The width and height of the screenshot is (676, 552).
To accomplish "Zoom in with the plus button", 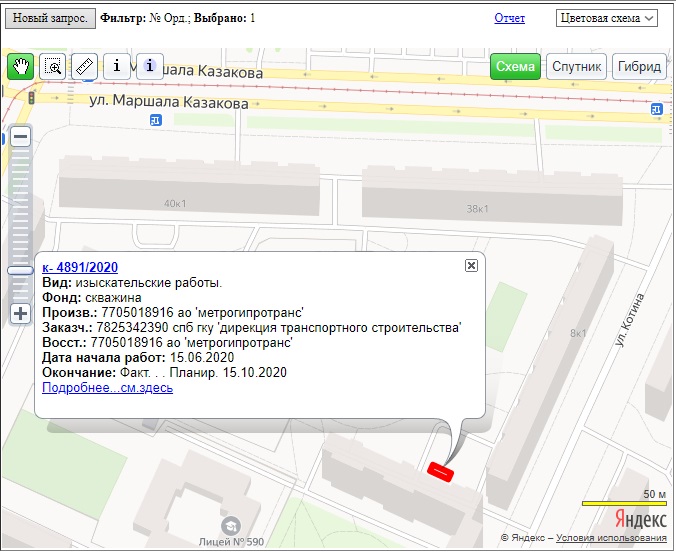I will point(20,314).
